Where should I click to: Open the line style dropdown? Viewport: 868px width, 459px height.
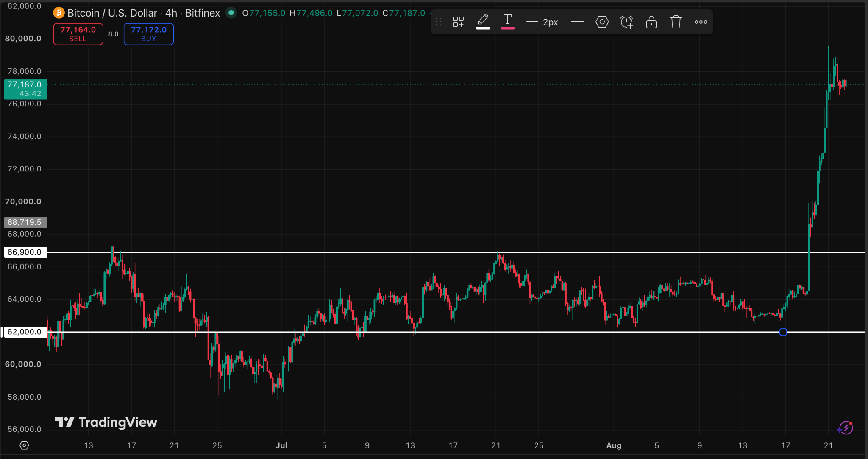[577, 22]
